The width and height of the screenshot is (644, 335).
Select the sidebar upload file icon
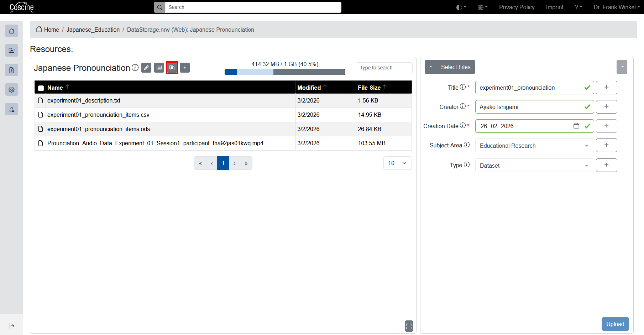(11, 70)
